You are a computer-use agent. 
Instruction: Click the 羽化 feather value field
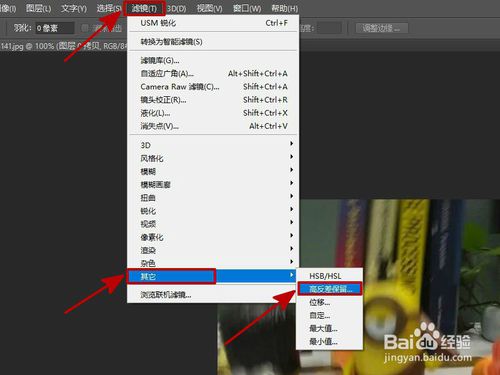[x=55, y=28]
